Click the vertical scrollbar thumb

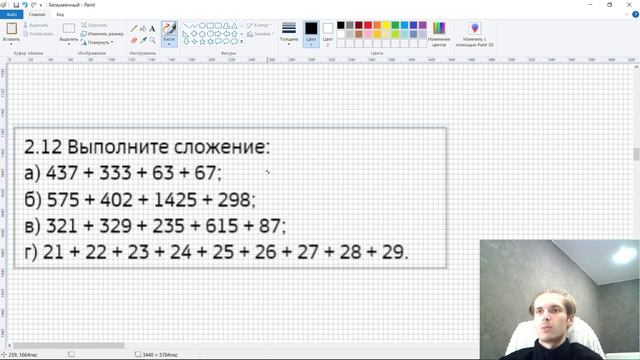coord(636,154)
